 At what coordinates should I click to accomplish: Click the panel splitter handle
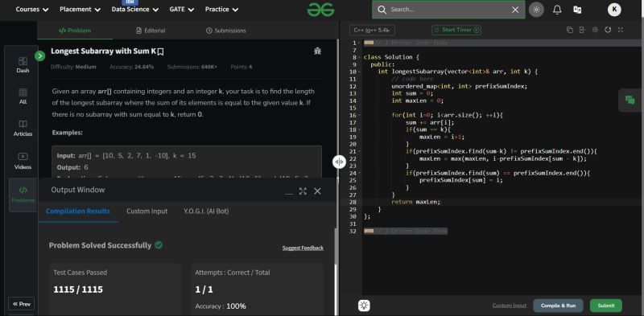(x=339, y=162)
